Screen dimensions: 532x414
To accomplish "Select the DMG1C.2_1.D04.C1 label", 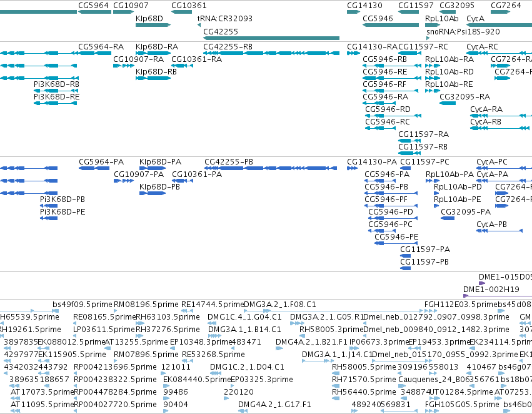I will tap(247, 367).
